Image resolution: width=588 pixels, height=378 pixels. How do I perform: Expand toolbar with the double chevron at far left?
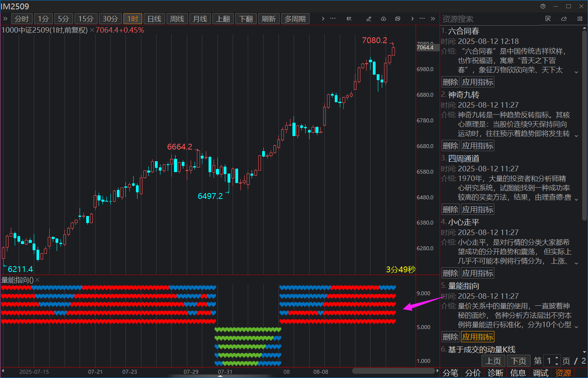[5, 19]
